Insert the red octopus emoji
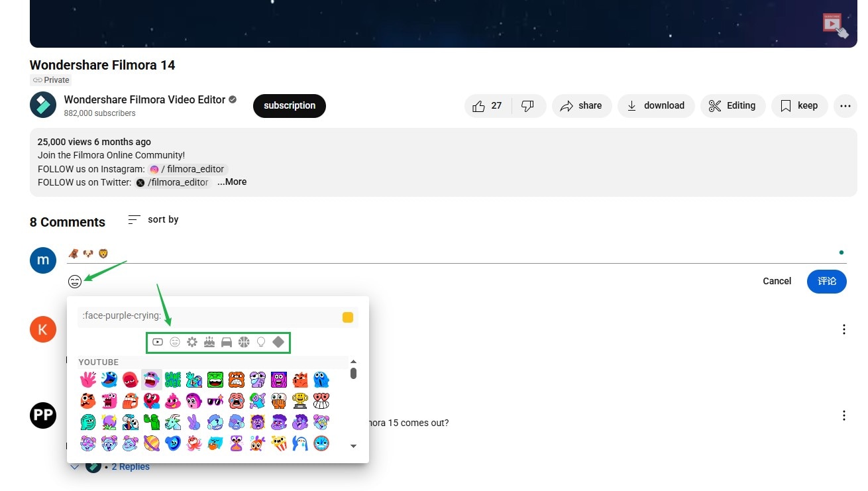Viewport: 868px width, 491px height. 194,443
